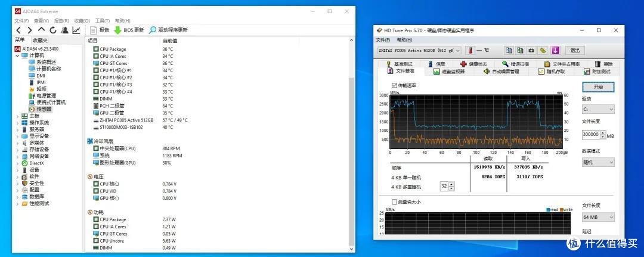The image size is (644, 257).
Task: Select DMI in the AIDA64 tree
Action: pyautogui.click(x=41, y=76)
